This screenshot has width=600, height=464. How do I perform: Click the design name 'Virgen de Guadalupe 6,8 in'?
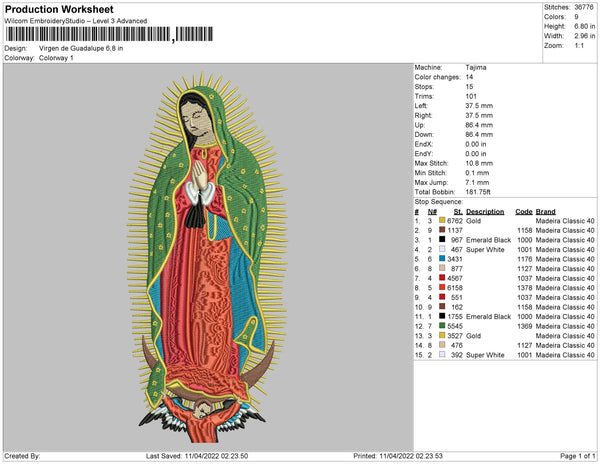(81, 49)
